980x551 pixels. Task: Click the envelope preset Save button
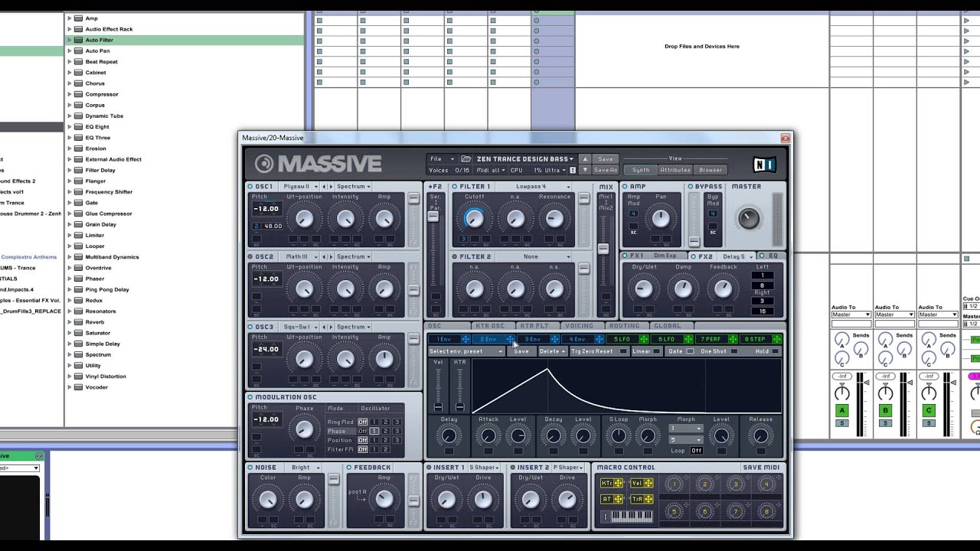521,351
